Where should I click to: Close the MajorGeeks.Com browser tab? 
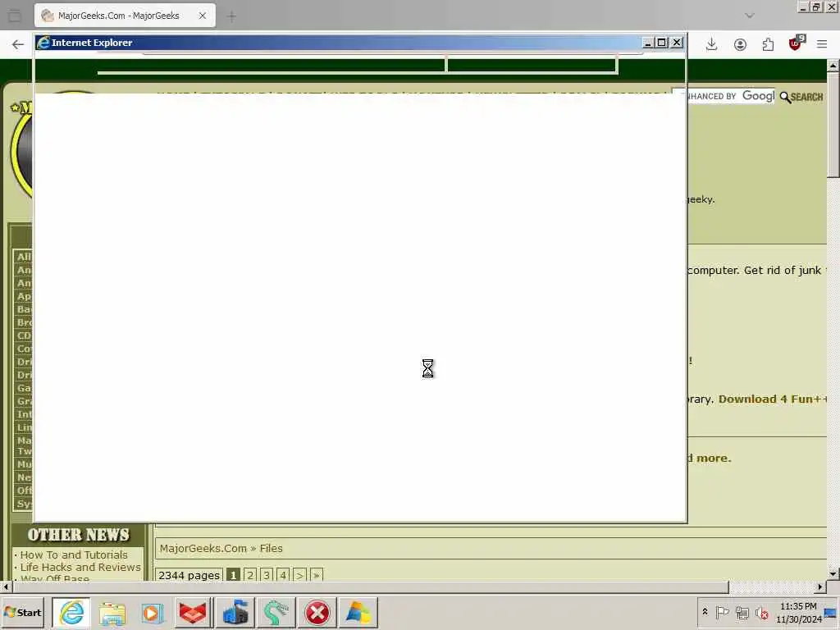(x=203, y=16)
